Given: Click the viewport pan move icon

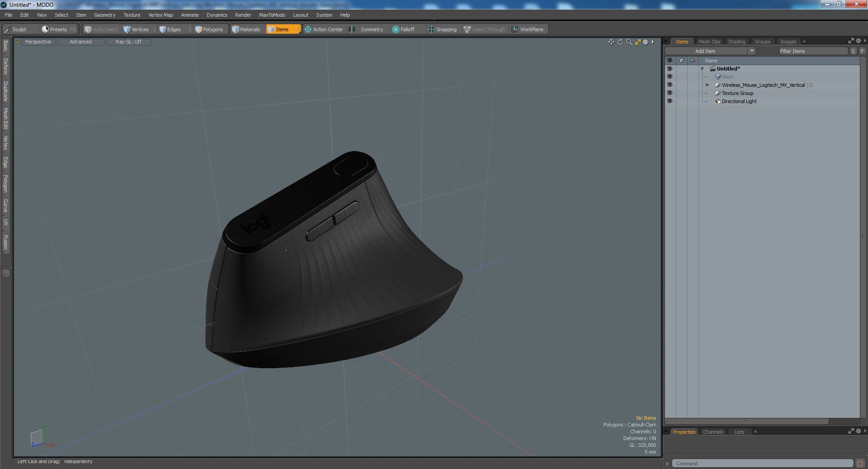Looking at the screenshot, I should click(611, 42).
